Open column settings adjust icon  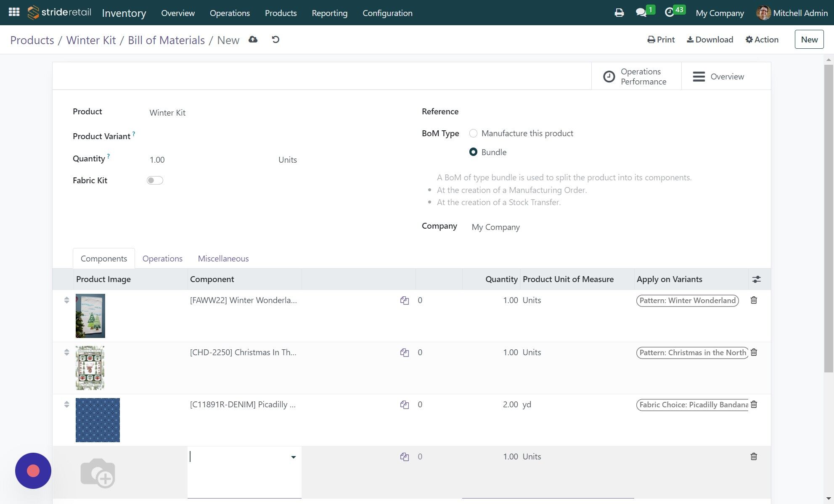point(756,279)
